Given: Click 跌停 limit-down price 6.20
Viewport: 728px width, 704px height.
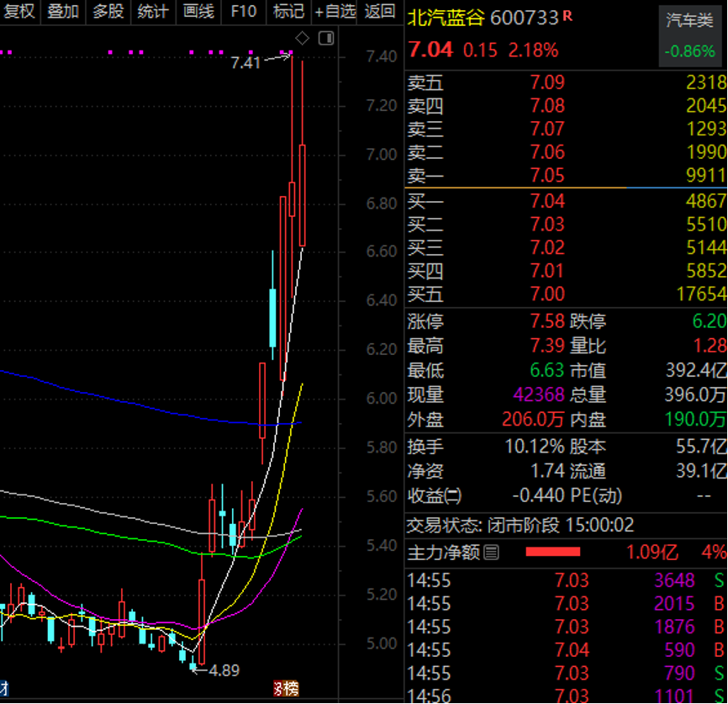Looking at the screenshot, I should pos(710,321).
